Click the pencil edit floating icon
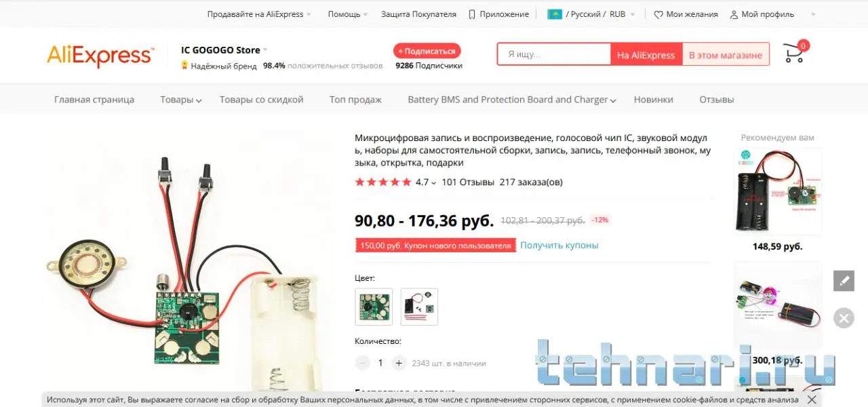The width and height of the screenshot is (868, 407). (x=844, y=280)
